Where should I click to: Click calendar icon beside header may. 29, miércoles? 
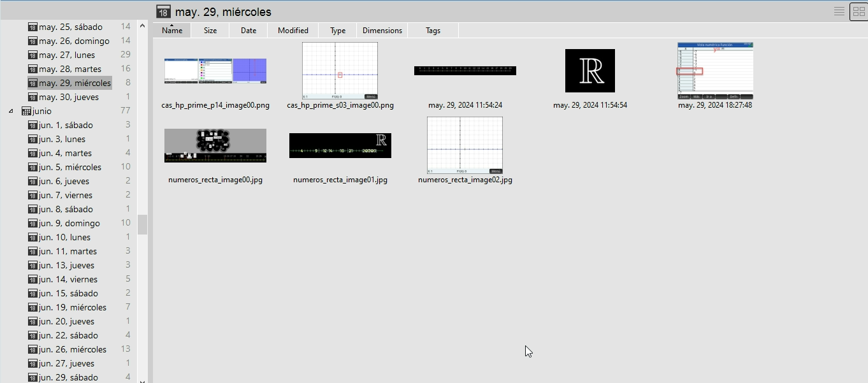[x=163, y=11]
